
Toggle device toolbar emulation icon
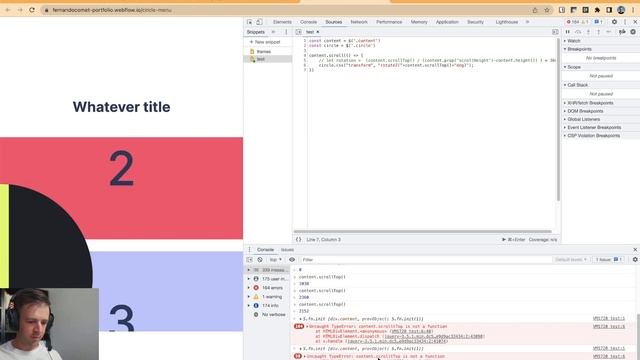pyautogui.click(x=259, y=22)
